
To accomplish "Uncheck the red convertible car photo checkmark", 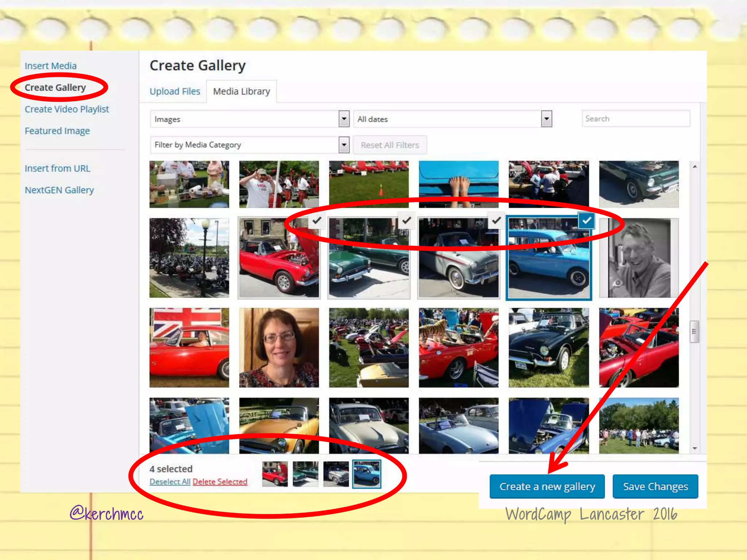I will click(317, 221).
